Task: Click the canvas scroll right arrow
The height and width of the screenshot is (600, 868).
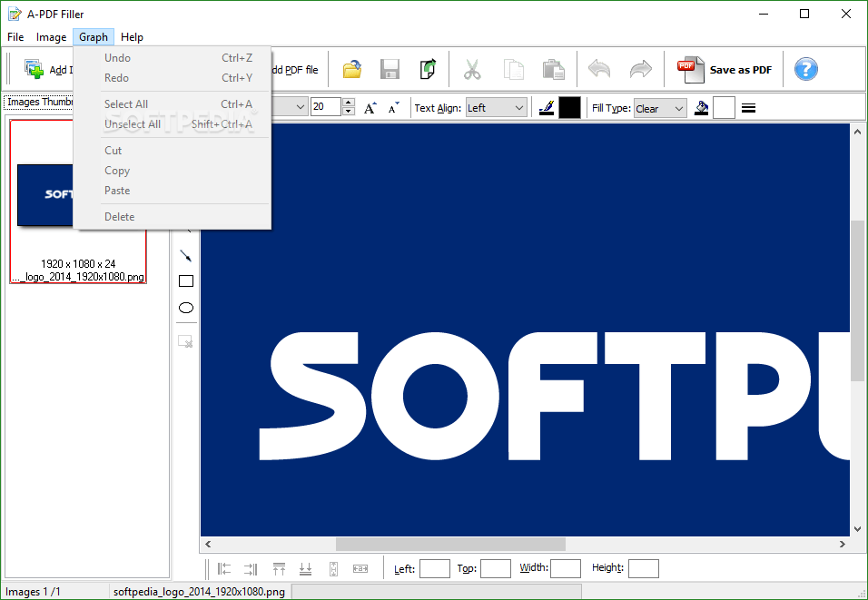Action: 843,544
